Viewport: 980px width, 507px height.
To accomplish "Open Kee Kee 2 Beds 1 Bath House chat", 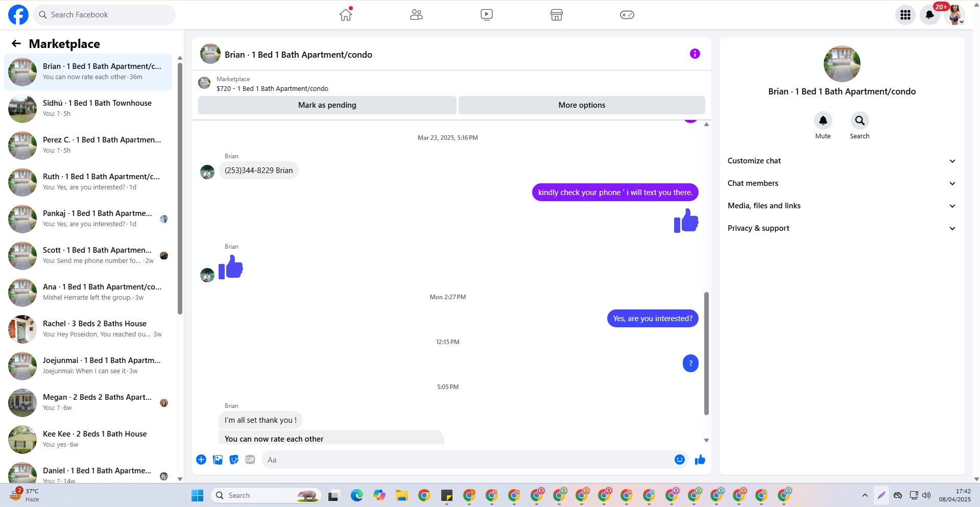I will [88, 440].
